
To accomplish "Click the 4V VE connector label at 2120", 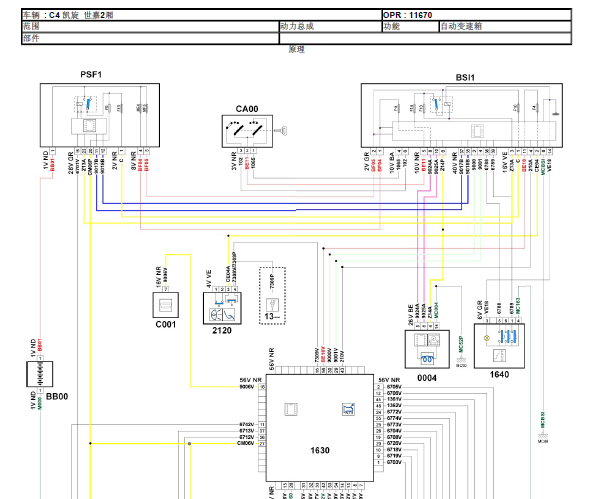I will pos(209,278).
